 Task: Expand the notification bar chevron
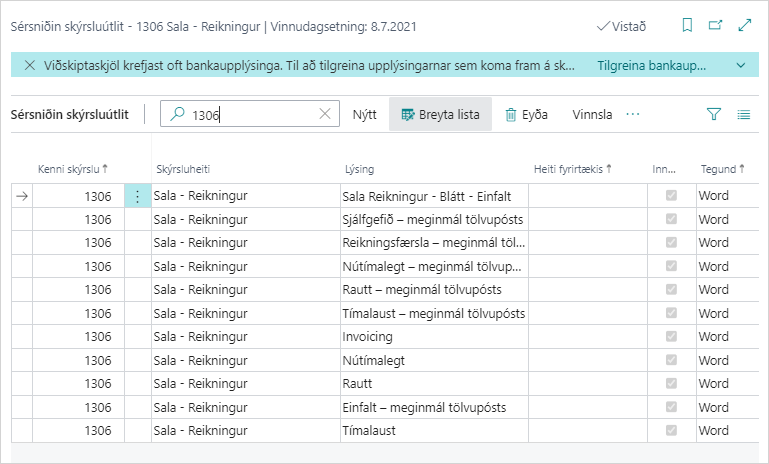pyautogui.click(x=741, y=65)
